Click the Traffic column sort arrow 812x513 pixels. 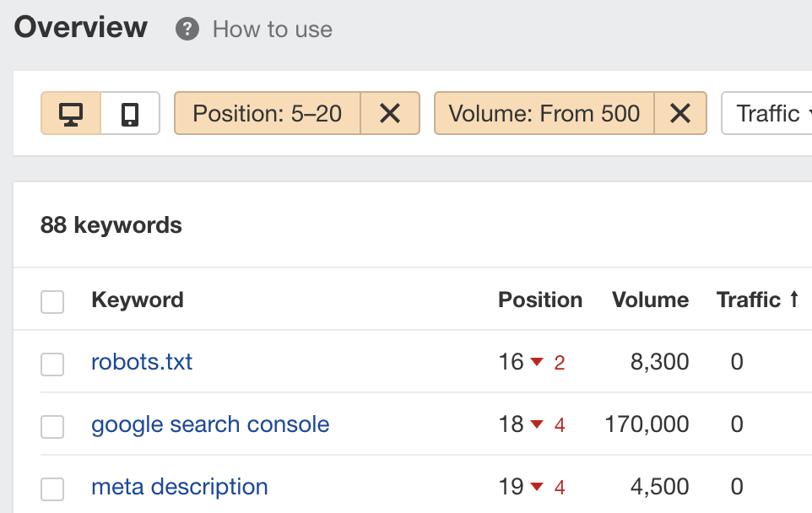pos(794,299)
